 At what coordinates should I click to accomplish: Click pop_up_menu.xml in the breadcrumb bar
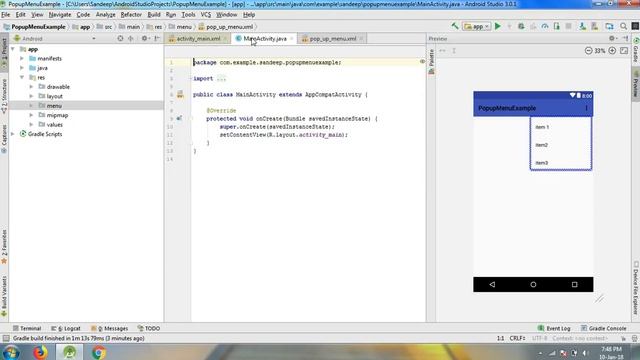(229, 27)
